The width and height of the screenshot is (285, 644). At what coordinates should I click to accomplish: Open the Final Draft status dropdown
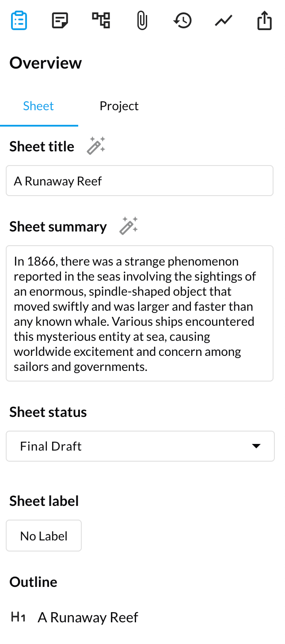133,446
